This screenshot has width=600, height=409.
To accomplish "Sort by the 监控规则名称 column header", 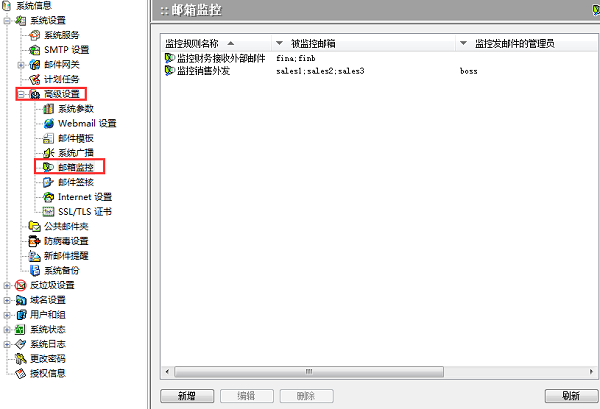I will click(200, 43).
